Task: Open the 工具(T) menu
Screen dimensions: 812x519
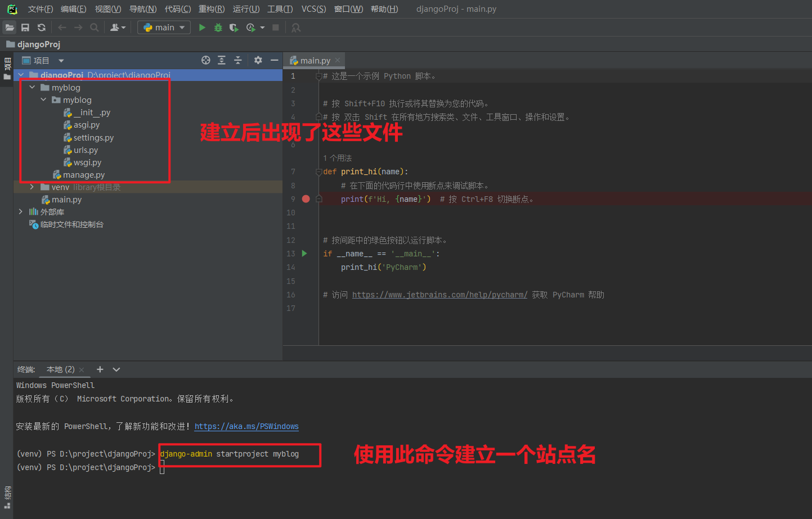Action: click(x=280, y=9)
